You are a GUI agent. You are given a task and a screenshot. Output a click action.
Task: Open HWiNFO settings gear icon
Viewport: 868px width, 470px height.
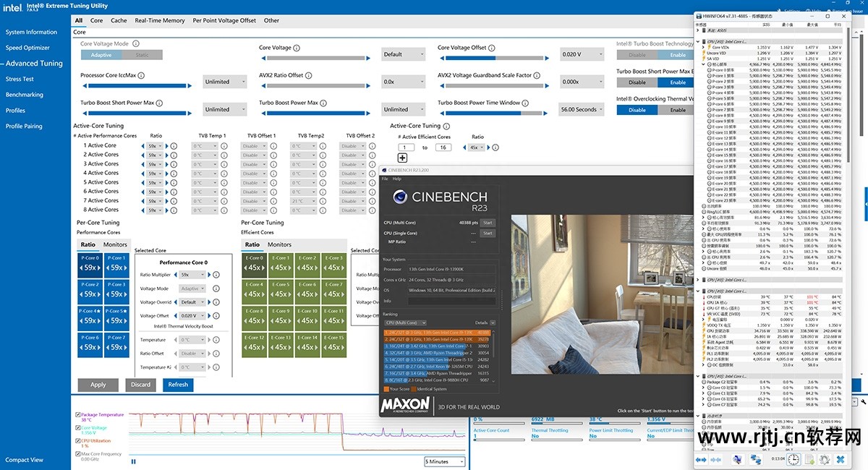click(825, 459)
